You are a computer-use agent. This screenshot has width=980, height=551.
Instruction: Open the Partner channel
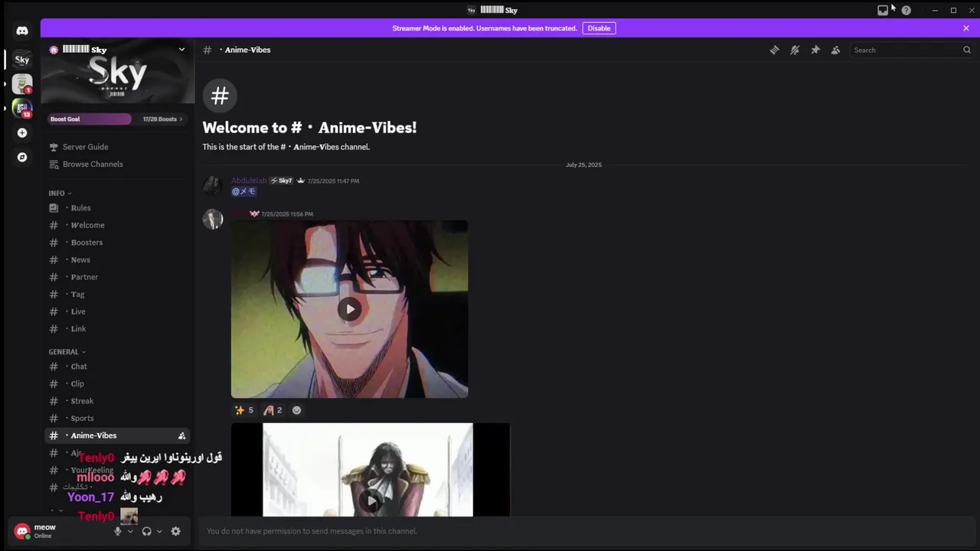117,277
